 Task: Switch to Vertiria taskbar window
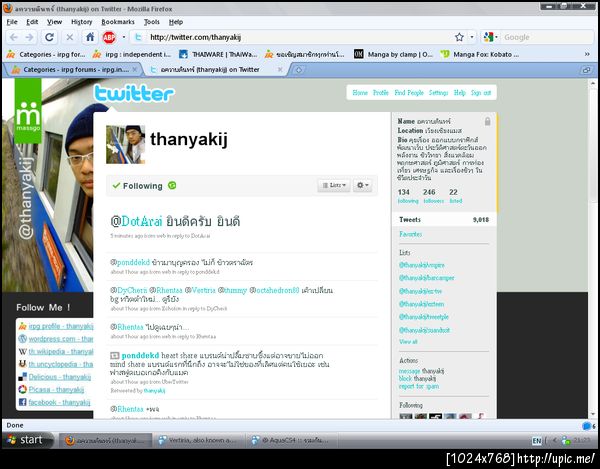coord(198,441)
